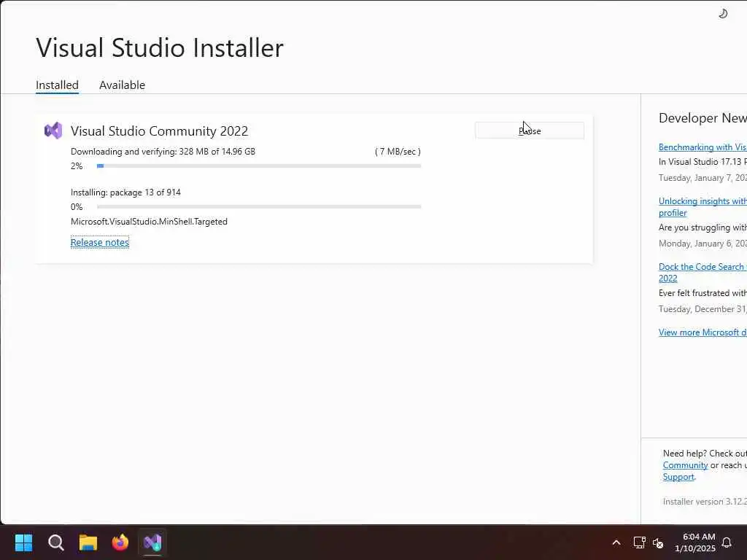The width and height of the screenshot is (747, 560).
Task: Click the Visual Studio Installer taskbar icon
Action: (x=152, y=542)
